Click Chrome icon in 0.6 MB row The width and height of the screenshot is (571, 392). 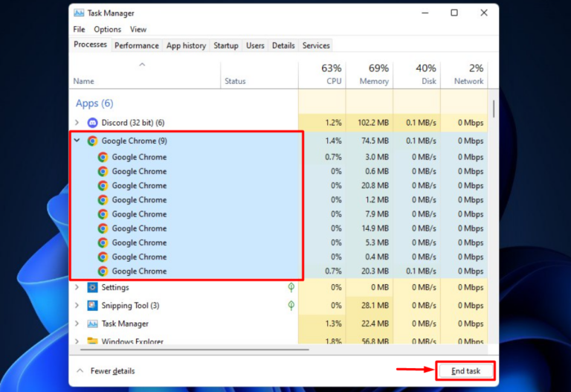coord(103,171)
